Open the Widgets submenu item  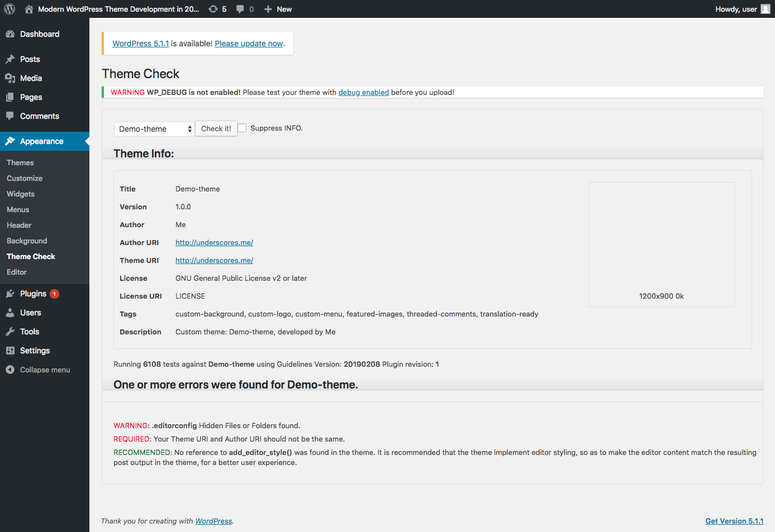click(x=21, y=194)
